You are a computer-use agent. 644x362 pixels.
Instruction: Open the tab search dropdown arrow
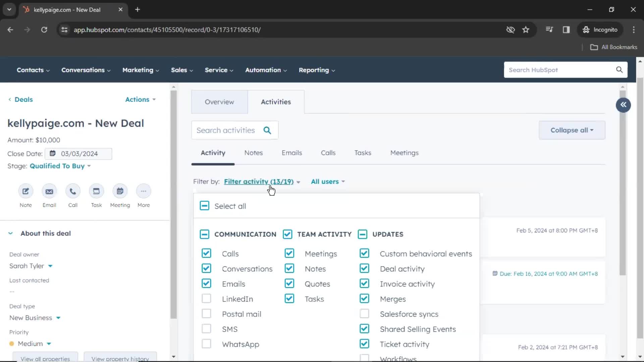(x=9, y=10)
